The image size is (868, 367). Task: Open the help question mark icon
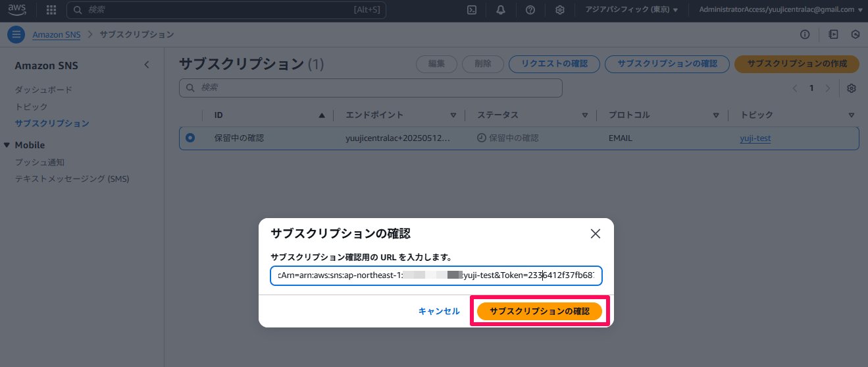click(x=530, y=10)
